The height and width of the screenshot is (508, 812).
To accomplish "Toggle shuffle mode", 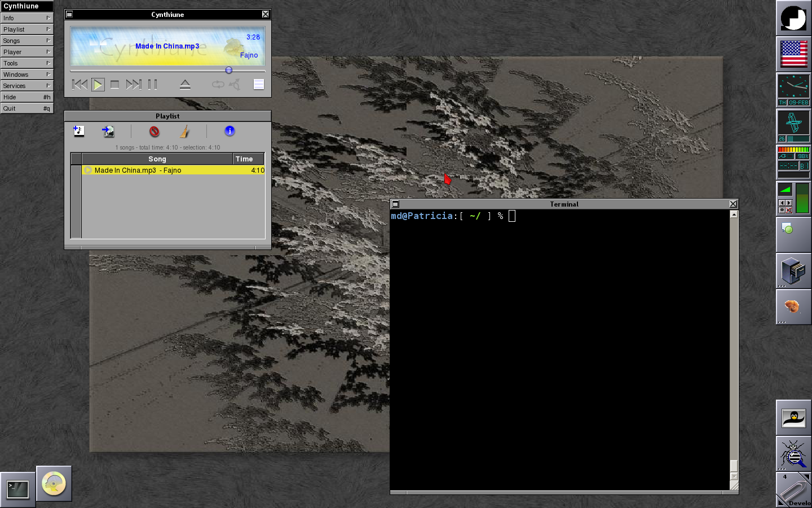I will 235,85.
